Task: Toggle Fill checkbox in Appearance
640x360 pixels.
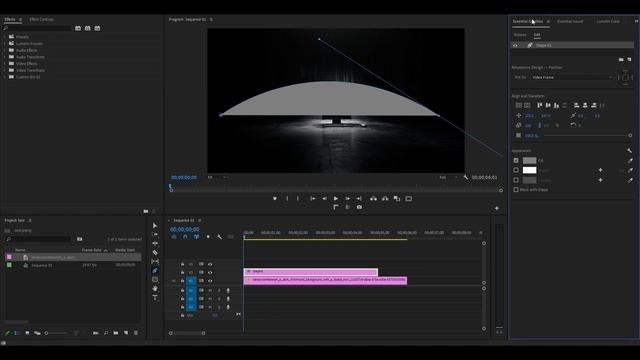Action: tap(516, 160)
